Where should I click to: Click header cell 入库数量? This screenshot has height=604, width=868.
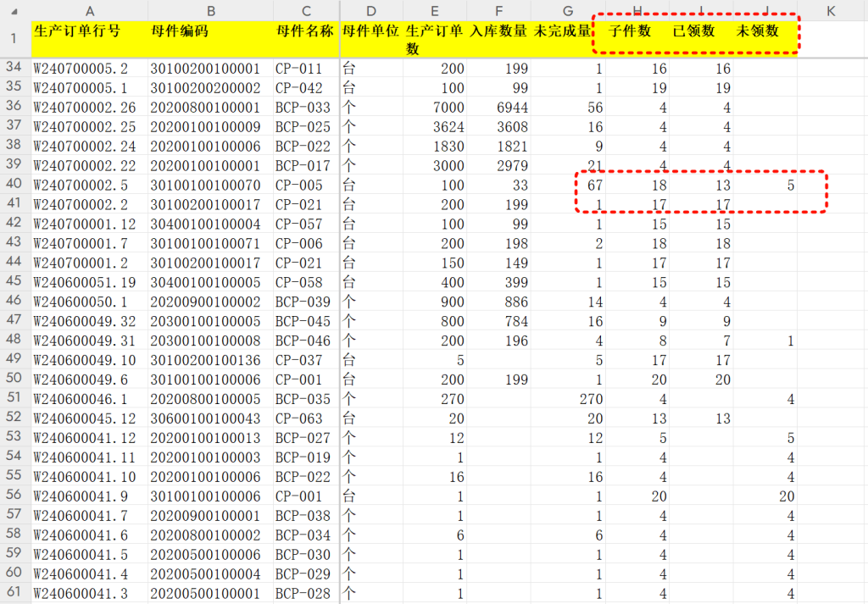click(x=498, y=39)
